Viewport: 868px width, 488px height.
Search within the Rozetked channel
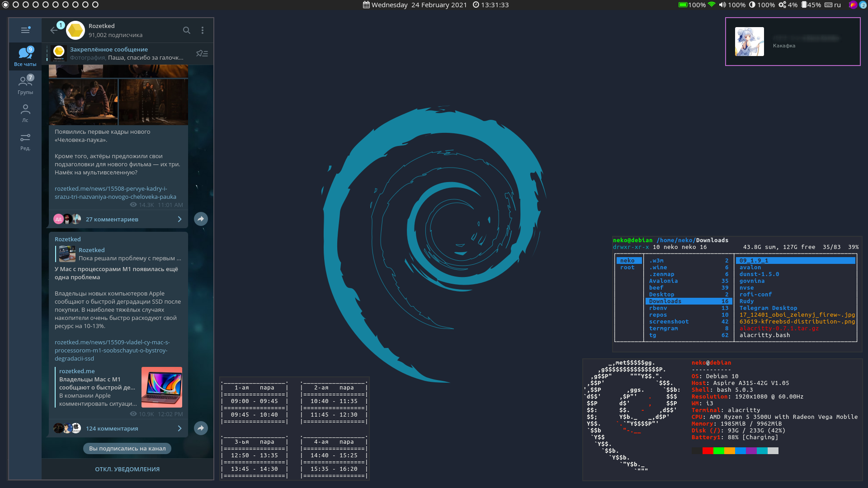186,30
